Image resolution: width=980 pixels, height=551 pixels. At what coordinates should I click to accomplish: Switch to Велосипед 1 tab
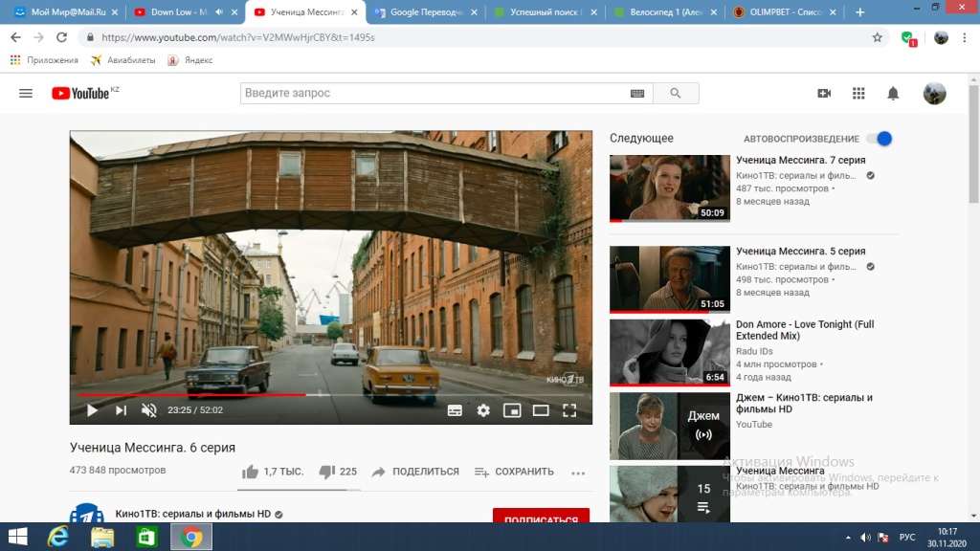click(665, 11)
